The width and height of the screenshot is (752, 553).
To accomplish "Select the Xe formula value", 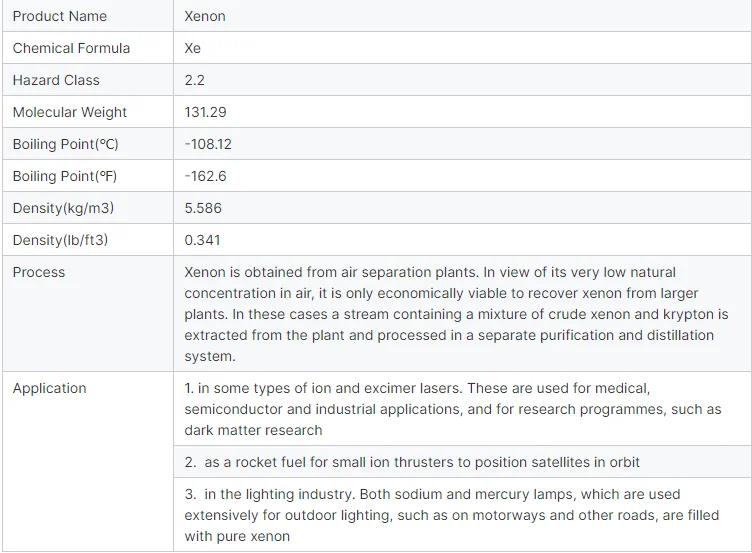I will click(x=192, y=48).
